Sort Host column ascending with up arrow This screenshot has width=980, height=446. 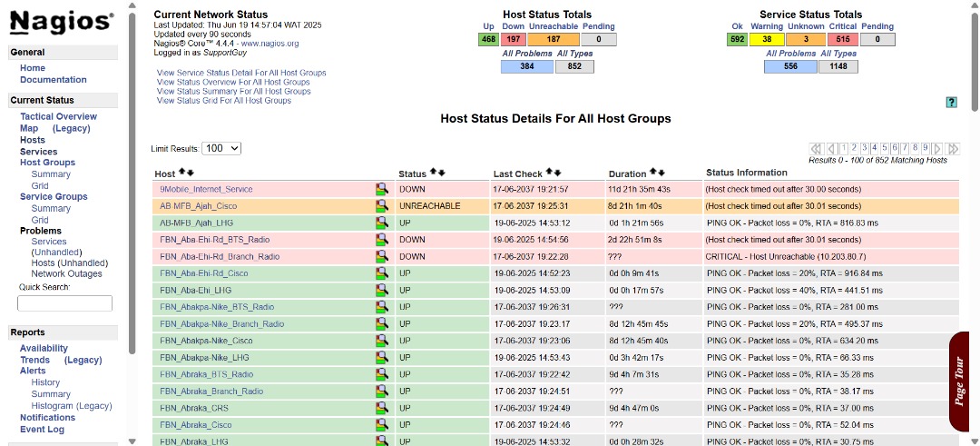pos(181,173)
